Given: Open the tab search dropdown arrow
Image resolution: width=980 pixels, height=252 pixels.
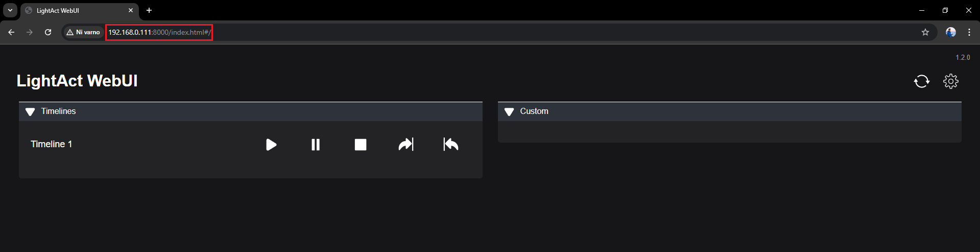Looking at the screenshot, I should tap(10, 10).
